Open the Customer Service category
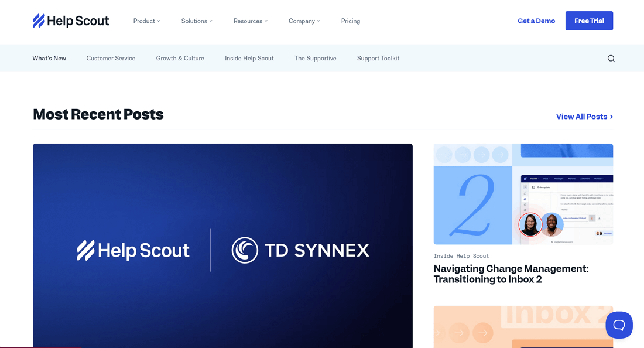This screenshot has height=348, width=644. tap(111, 59)
